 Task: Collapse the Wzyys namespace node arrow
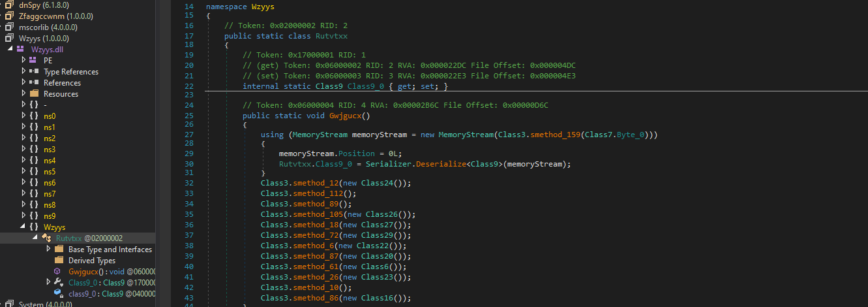[x=23, y=227]
